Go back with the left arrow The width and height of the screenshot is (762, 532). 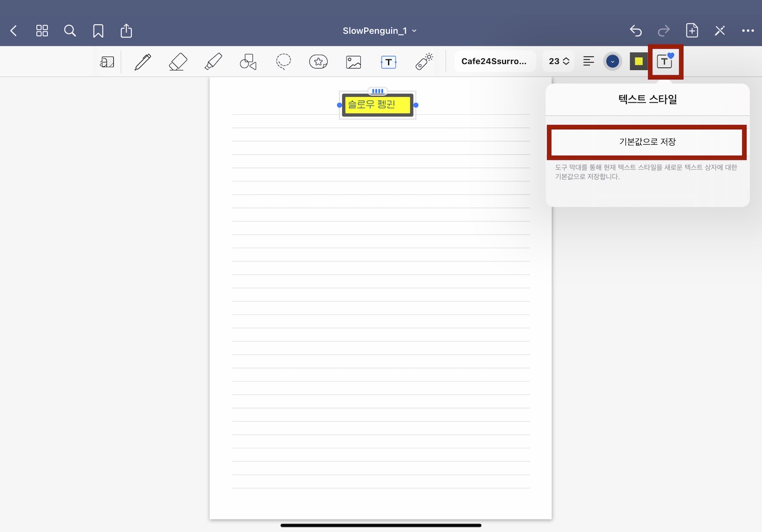[x=14, y=31]
